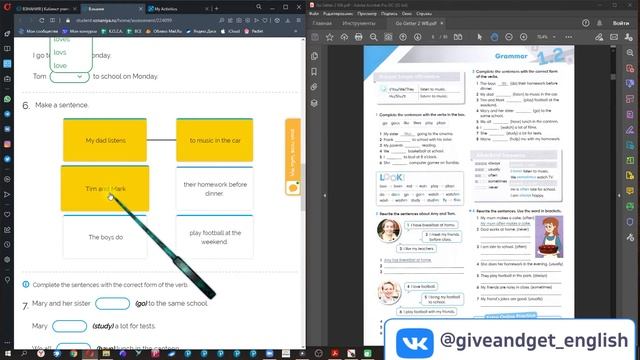Screen dimensions: 640x360
Task: Expand Acrobat right tools pane arrow
Action: (619, 196)
